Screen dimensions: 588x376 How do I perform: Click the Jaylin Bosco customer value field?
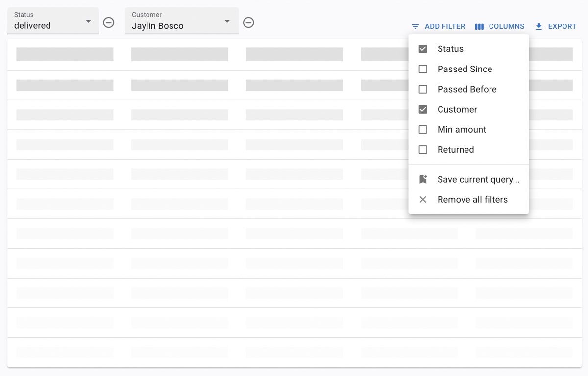click(x=171, y=26)
